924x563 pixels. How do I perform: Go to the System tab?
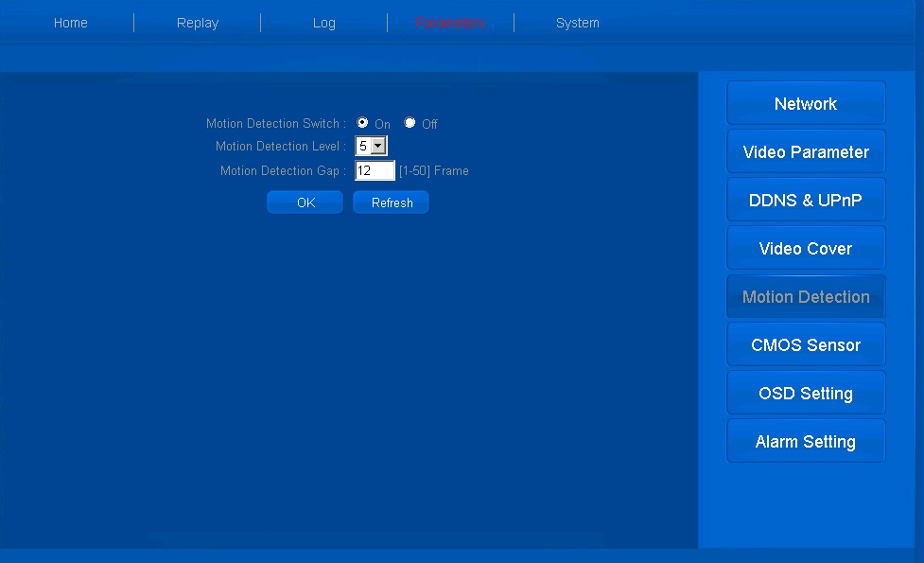[x=578, y=23]
